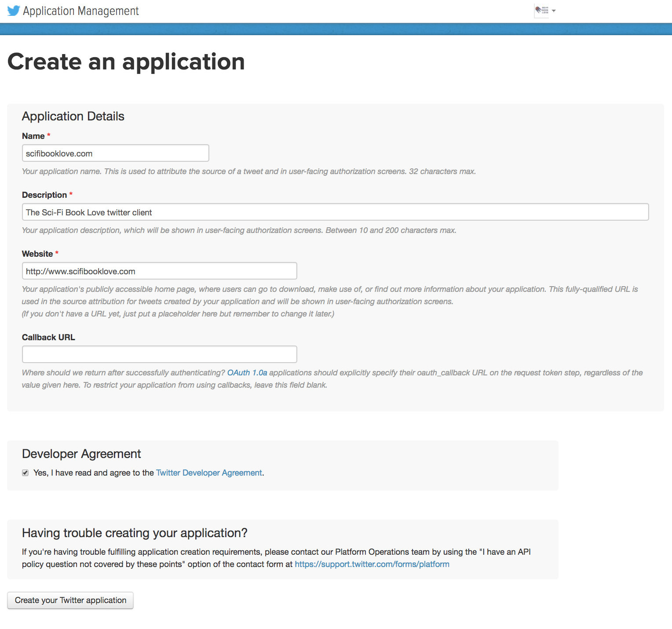Click the Name field containing scifibooklove.com
The image size is (672, 629).
tap(116, 153)
